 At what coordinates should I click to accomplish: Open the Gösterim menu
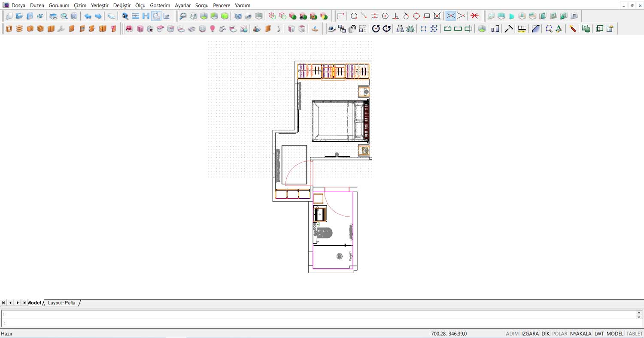pyautogui.click(x=160, y=6)
